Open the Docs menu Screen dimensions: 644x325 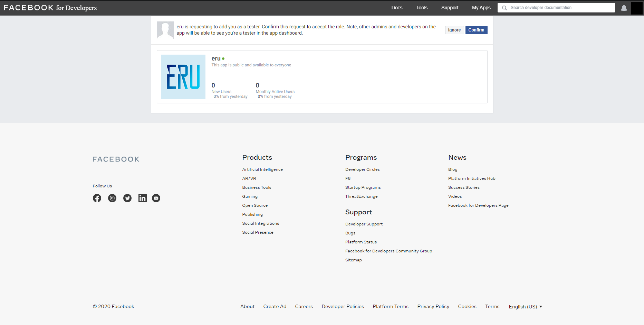point(397,8)
